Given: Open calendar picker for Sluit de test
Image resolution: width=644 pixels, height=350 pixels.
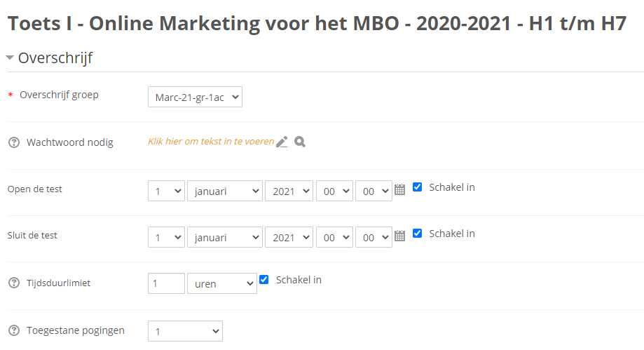Looking at the screenshot, I should click(400, 236).
